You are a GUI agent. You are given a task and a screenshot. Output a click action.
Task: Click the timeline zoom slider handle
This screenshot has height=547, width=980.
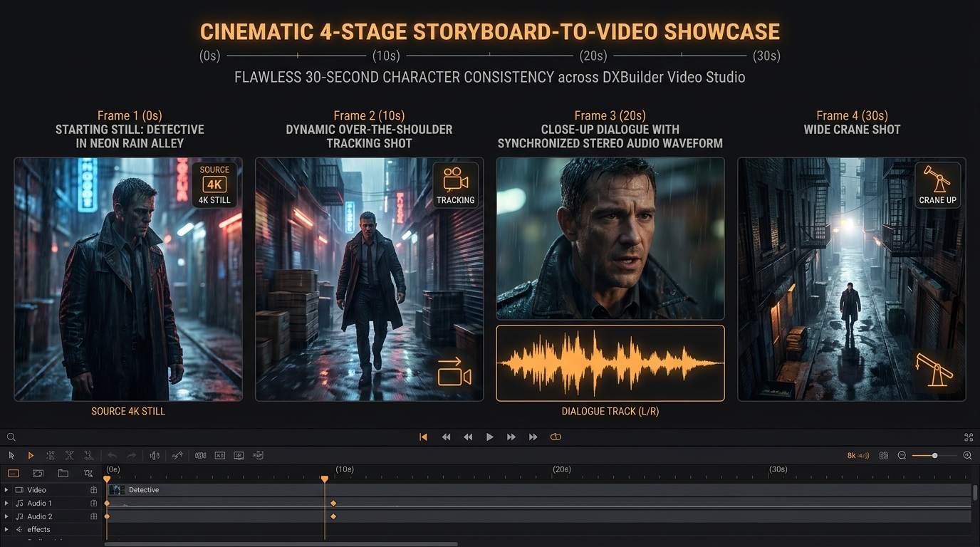934,456
